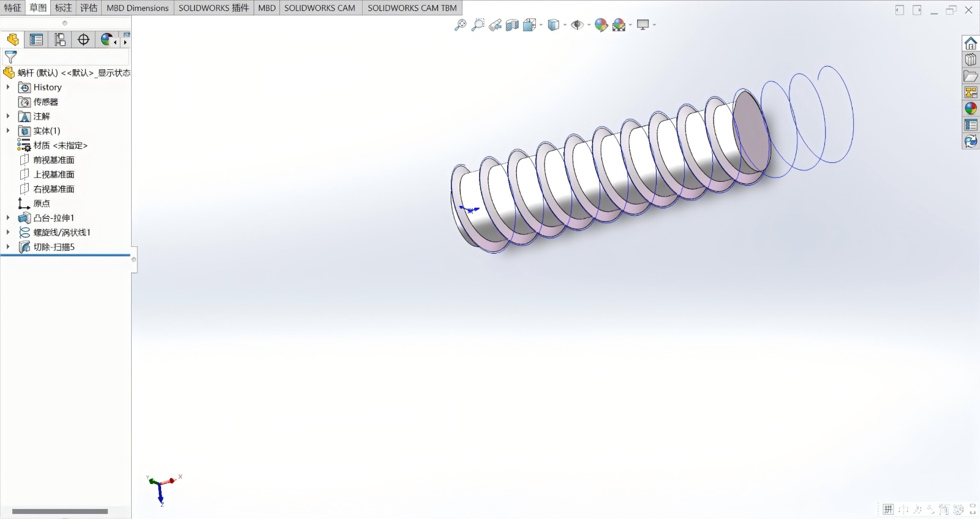The height and width of the screenshot is (519, 980).
Task: Click the Zoom to Fit magnifier icon
Action: tap(460, 25)
